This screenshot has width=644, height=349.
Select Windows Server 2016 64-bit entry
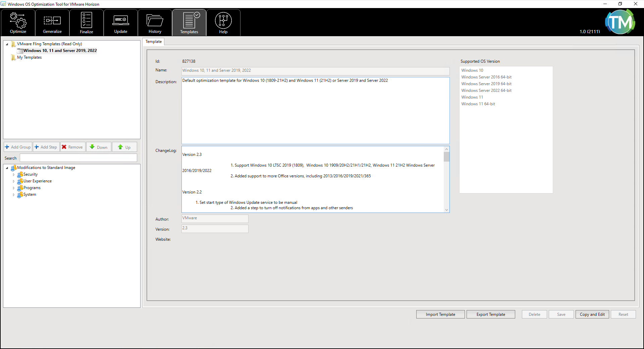coord(486,77)
